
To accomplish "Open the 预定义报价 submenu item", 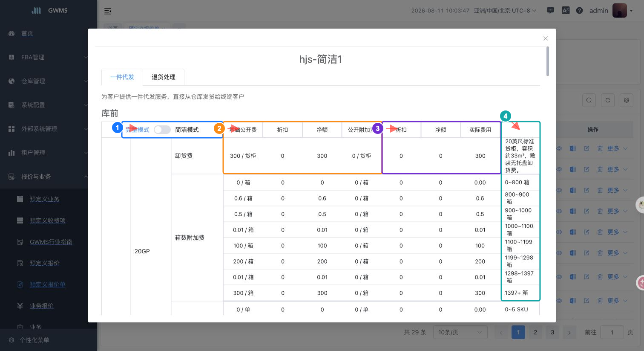I will 45,263.
